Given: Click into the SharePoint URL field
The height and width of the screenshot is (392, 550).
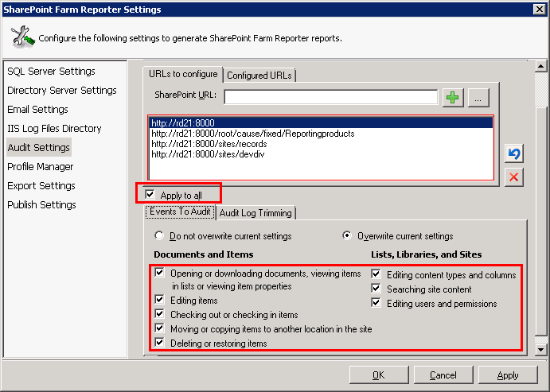Looking at the screenshot, I should 331,97.
